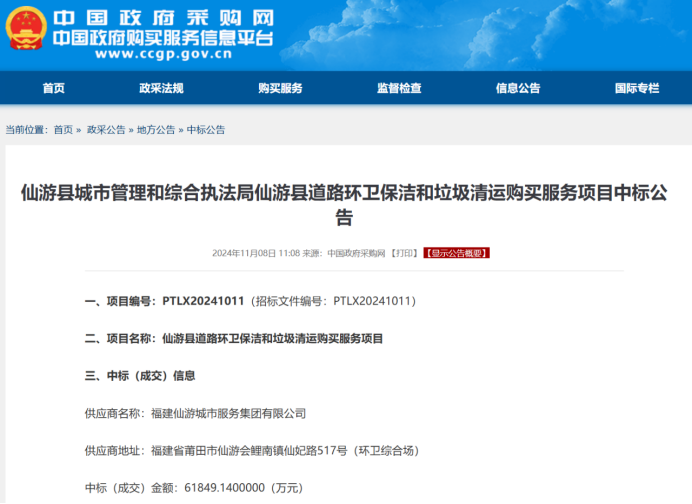692x504 pixels.
Task: Switch to the 国际专栏 navigation item
Action: pyautogui.click(x=637, y=88)
